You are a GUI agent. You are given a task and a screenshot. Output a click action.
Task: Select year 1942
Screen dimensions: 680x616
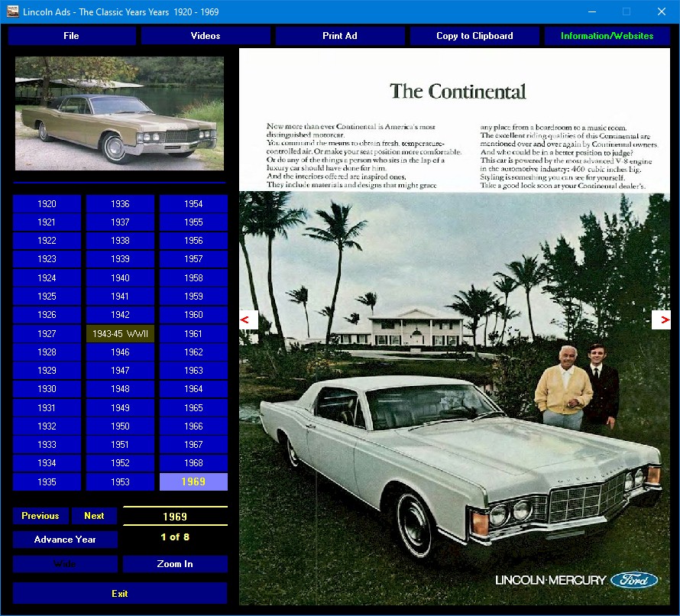point(120,315)
